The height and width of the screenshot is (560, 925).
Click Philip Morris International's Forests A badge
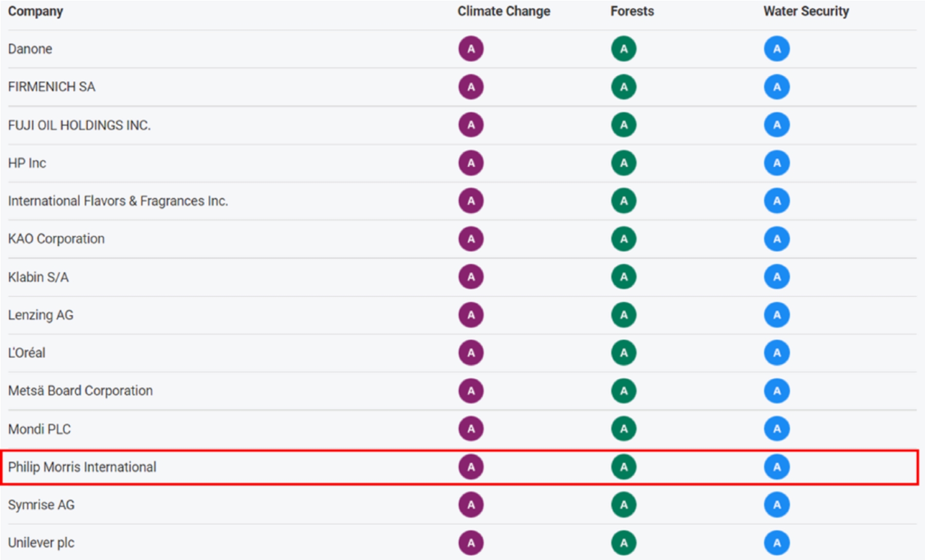tap(624, 467)
